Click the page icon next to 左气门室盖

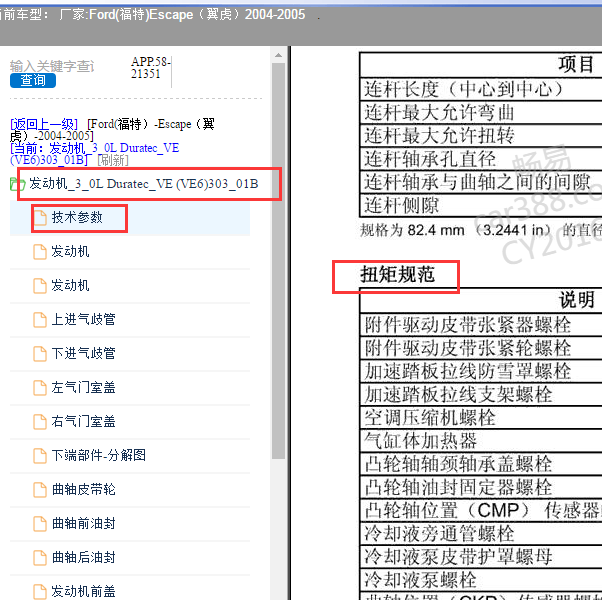40,387
